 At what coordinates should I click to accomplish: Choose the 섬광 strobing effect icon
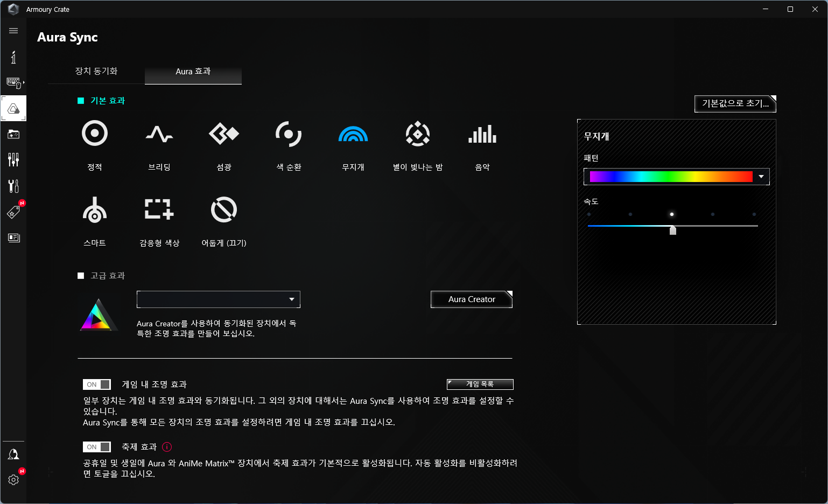point(224,134)
